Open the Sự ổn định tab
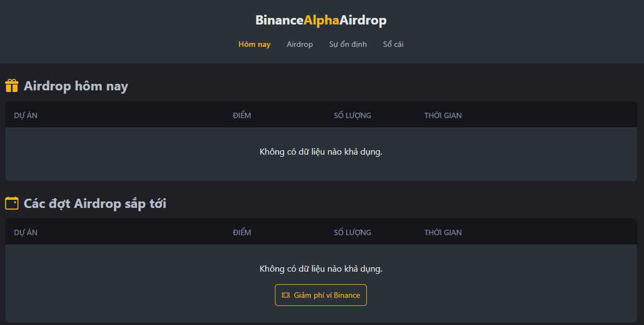644x325 pixels. point(348,45)
